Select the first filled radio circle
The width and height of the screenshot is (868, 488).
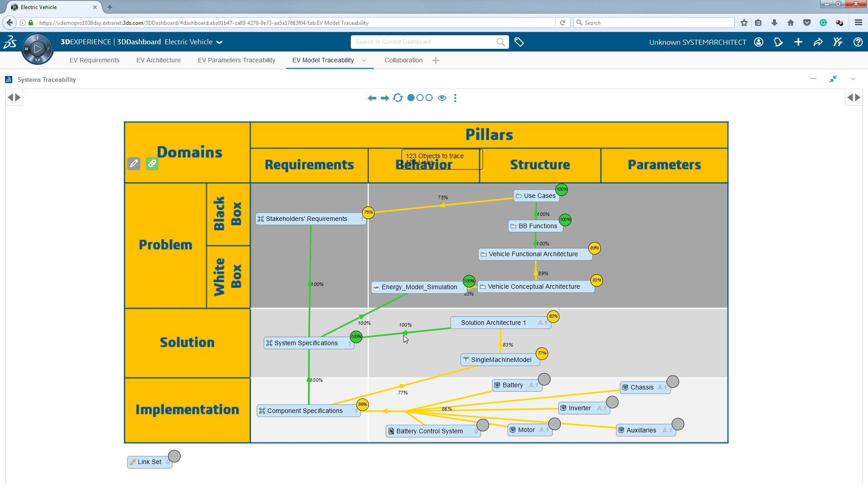coord(411,98)
